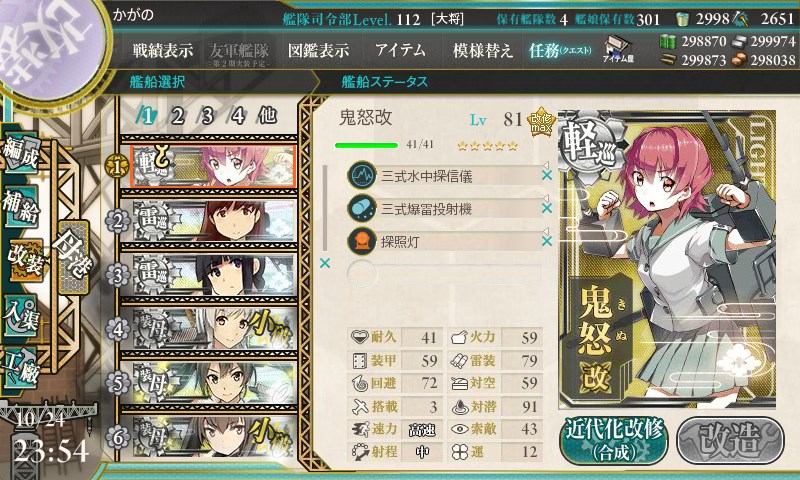Screen dimensions: 800x480
Task: Open the 任務 (Quest) menu
Action: (x=560, y=50)
